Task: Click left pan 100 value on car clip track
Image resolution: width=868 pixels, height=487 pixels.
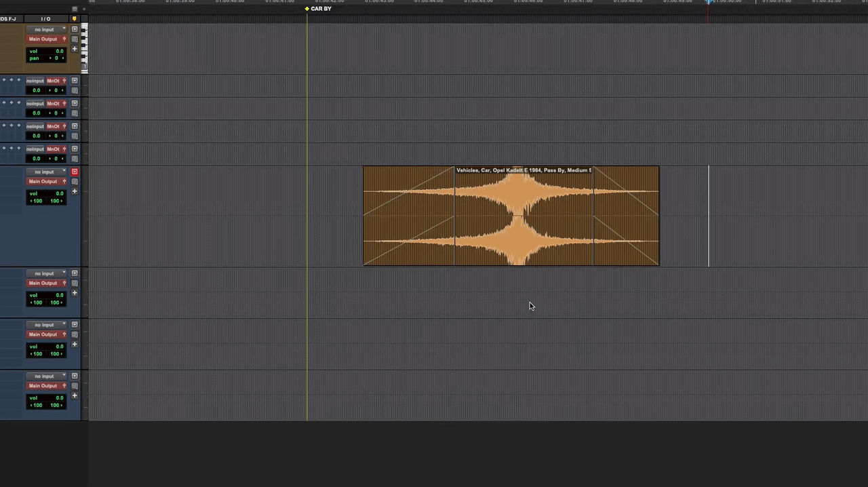Action: (36, 201)
